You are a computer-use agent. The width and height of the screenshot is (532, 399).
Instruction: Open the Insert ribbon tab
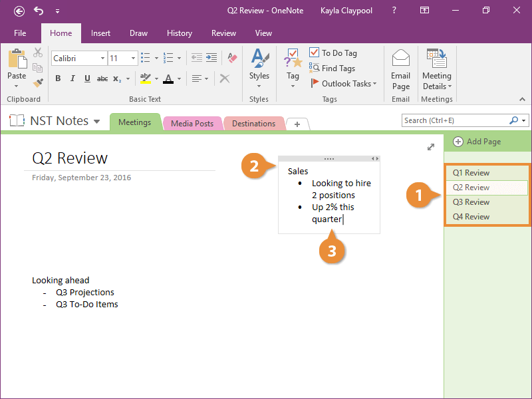click(100, 33)
